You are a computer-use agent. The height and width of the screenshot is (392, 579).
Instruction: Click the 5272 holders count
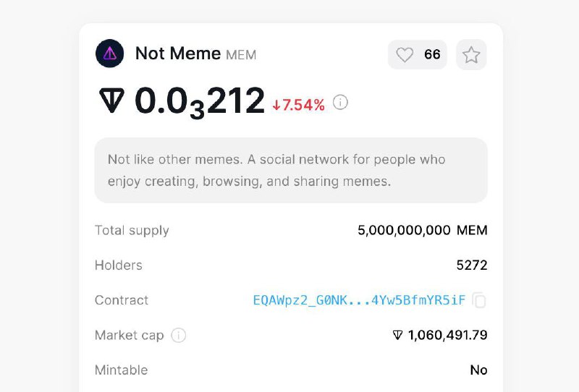pyautogui.click(x=472, y=265)
